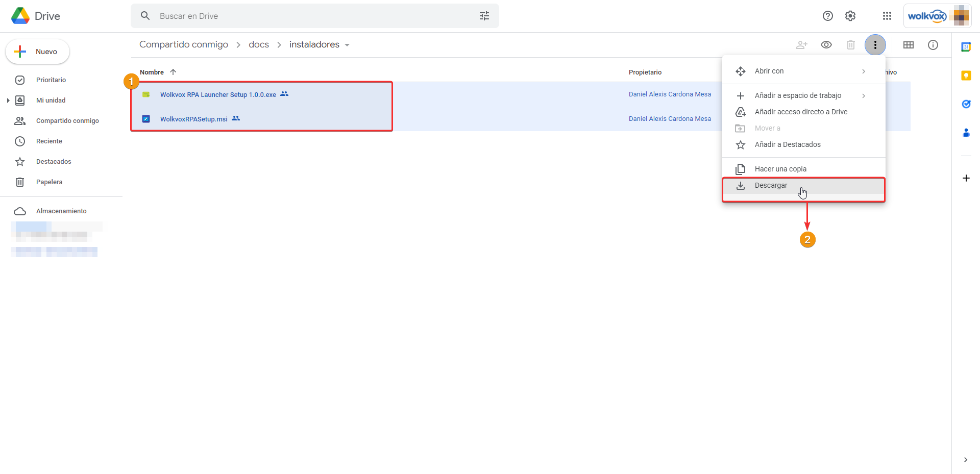Open Destacados in sidebar
The height and width of the screenshot is (474, 980).
coord(54,162)
